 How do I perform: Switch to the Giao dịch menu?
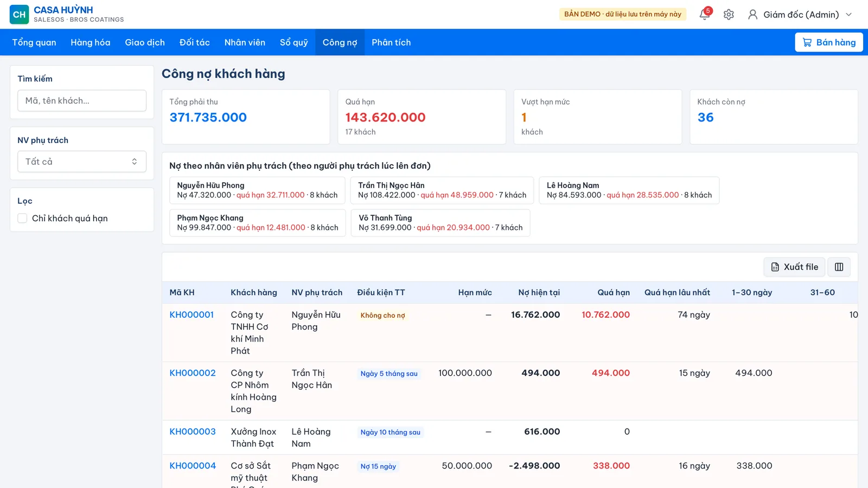145,42
